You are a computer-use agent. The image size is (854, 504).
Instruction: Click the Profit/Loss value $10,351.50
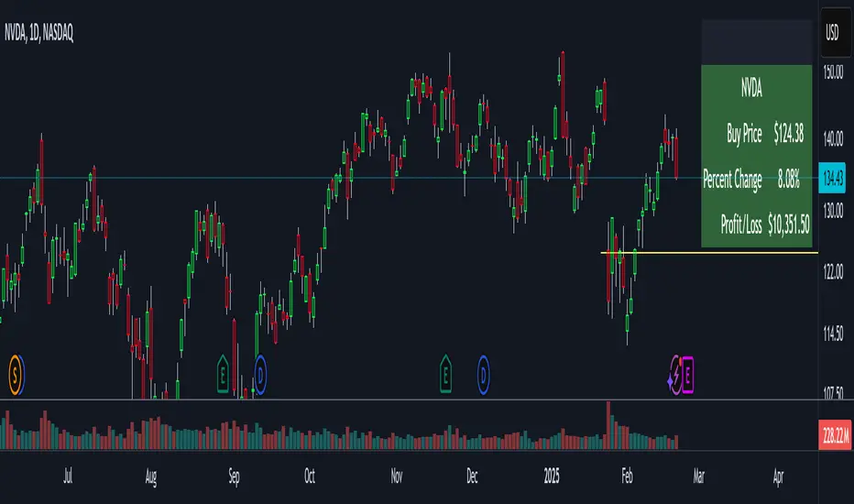(x=789, y=224)
